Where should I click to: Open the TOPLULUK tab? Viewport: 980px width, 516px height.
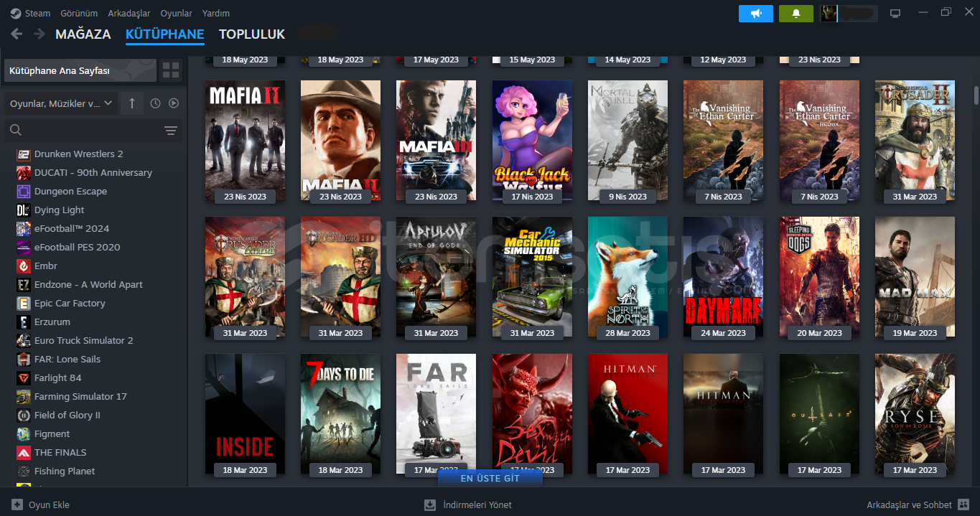[252, 34]
